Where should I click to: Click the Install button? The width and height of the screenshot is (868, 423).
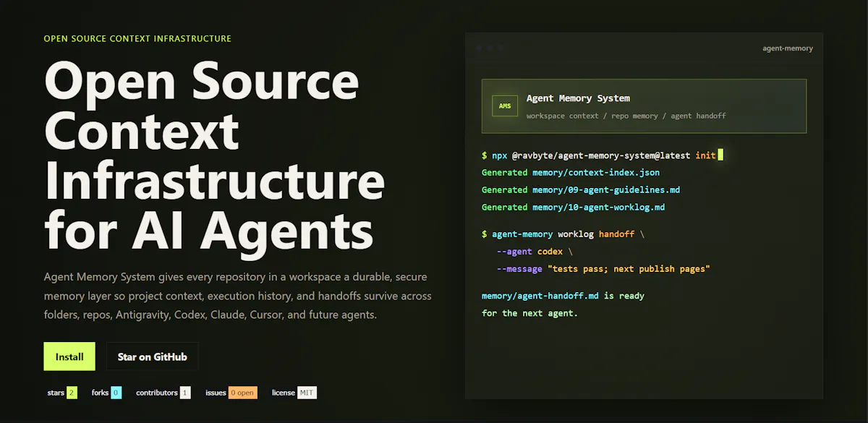[x=69, y=356]
